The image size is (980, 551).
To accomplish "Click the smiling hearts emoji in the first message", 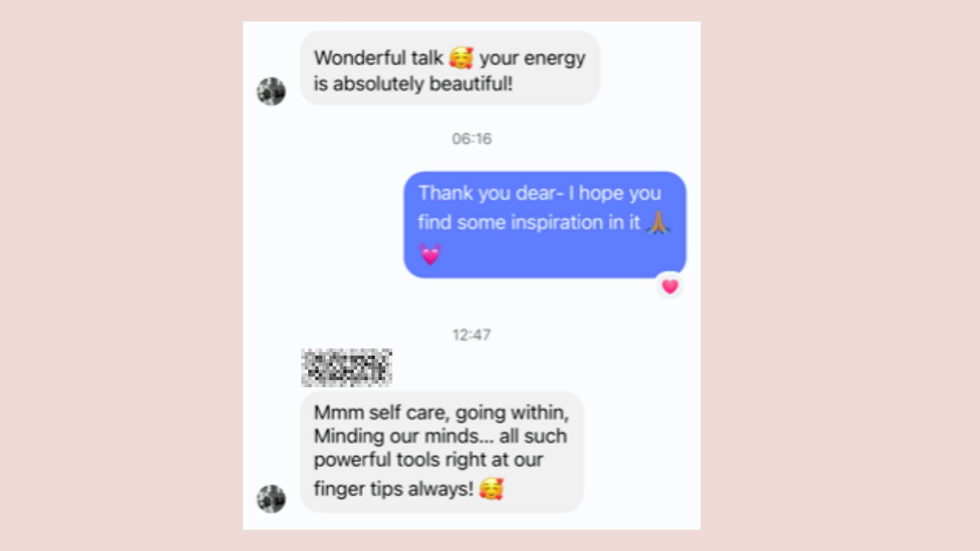I will tap(461, 58).
